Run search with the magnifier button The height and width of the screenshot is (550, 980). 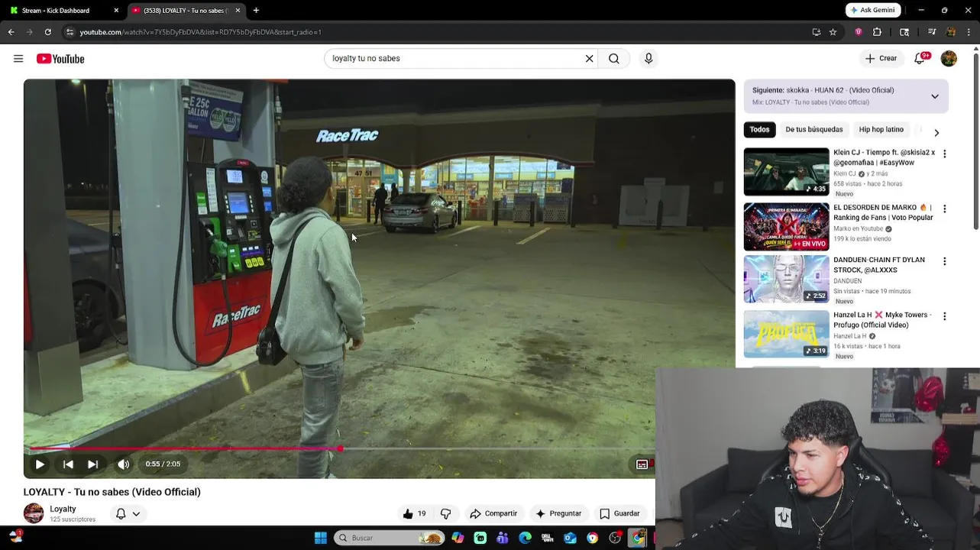[614, 59]
